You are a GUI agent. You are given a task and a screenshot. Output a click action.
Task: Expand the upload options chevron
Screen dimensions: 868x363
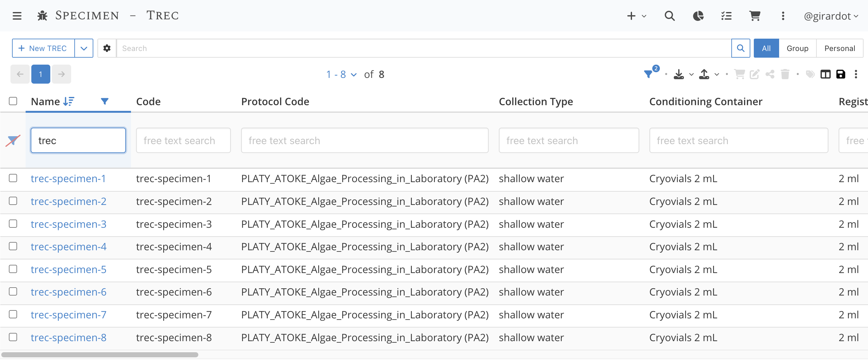click(x=716, y=74)
